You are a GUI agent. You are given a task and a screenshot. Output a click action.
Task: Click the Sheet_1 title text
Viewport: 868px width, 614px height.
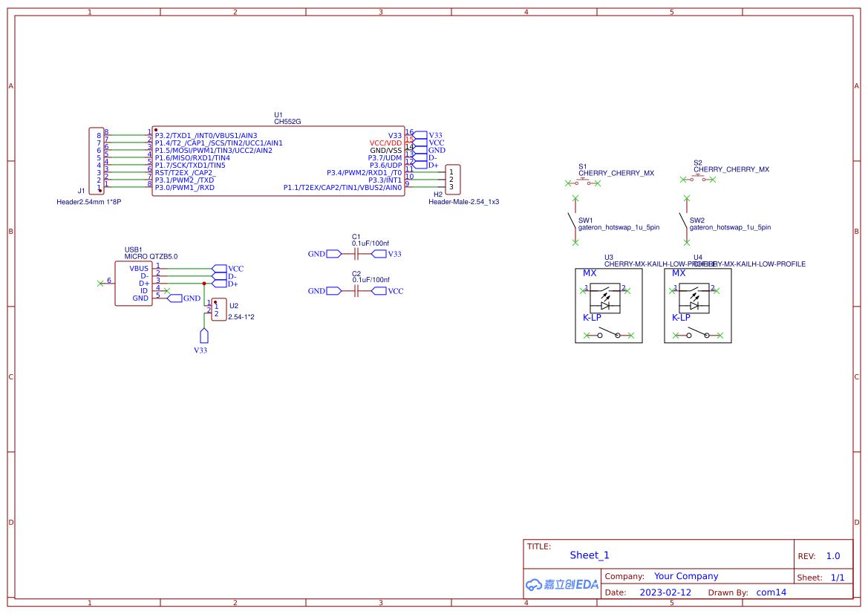coord(590,555)
